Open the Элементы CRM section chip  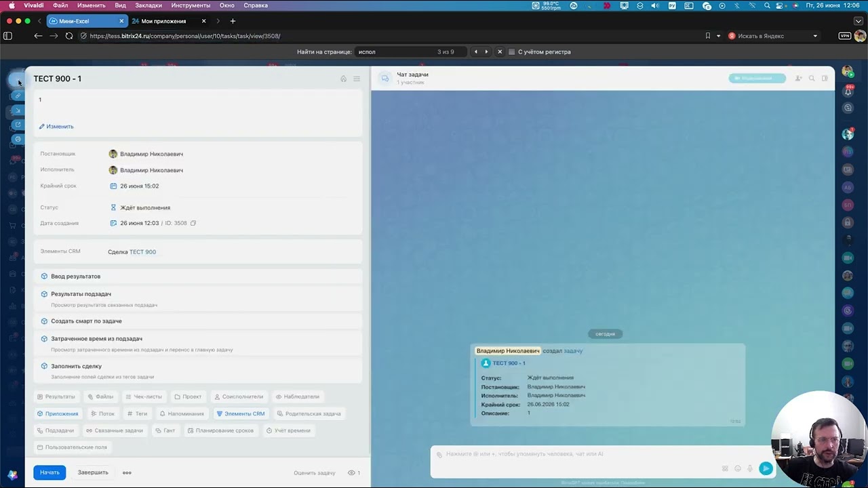tap(240, 413)
